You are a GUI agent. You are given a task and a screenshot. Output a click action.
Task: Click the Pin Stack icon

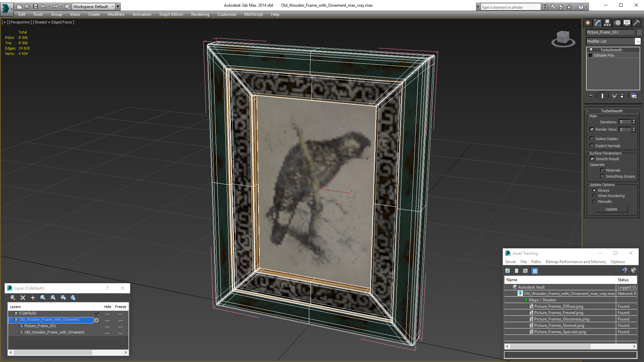click(591, 96)
